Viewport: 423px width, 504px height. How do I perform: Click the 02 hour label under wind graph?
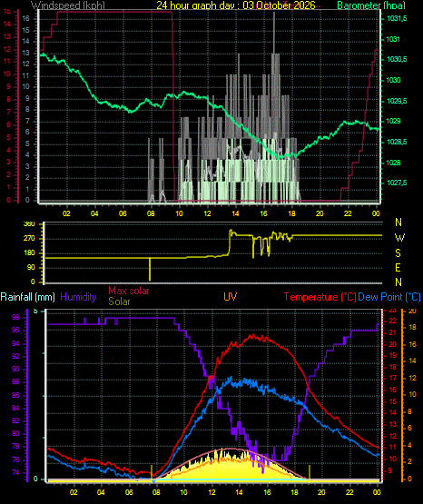pos(66,213)
